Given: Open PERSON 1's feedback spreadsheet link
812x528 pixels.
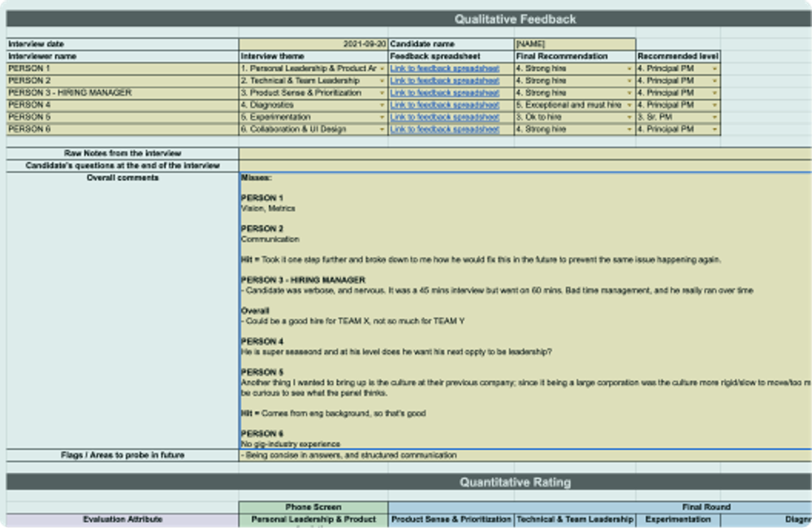Looking at the screenshot, I should click(444, 68).
